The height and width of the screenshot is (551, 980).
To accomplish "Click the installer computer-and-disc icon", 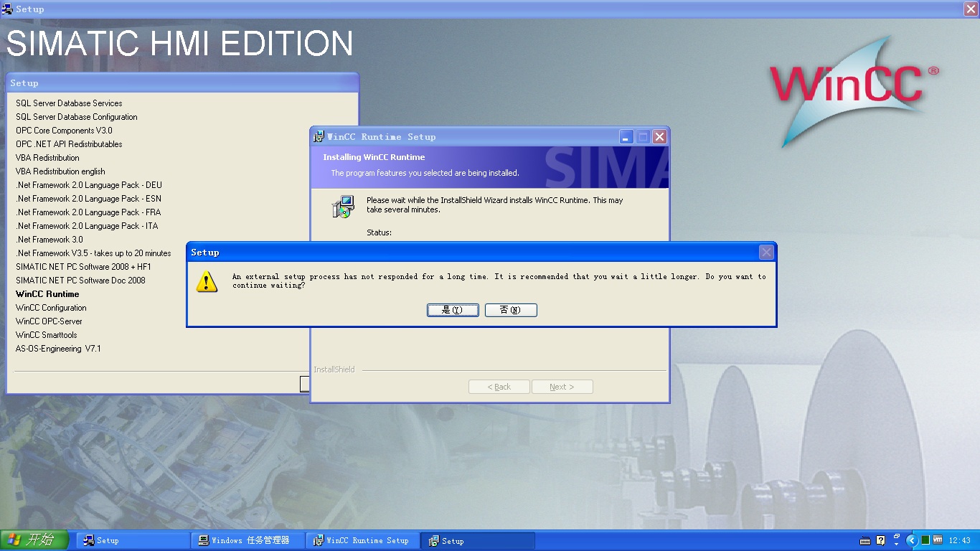I will (x=343, y=207).
